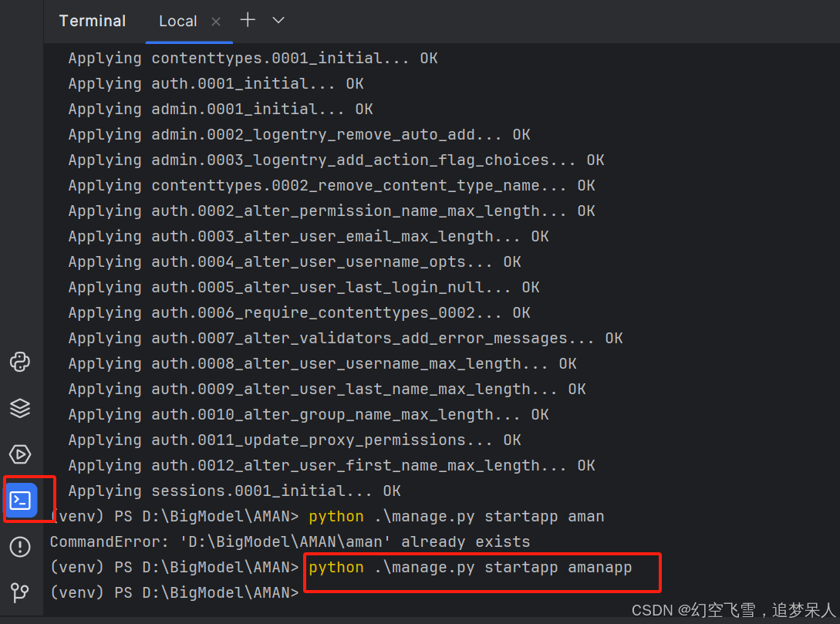840x624 pixels.
Task: Start a new terminal session with the plus icon
Action: 247,21
